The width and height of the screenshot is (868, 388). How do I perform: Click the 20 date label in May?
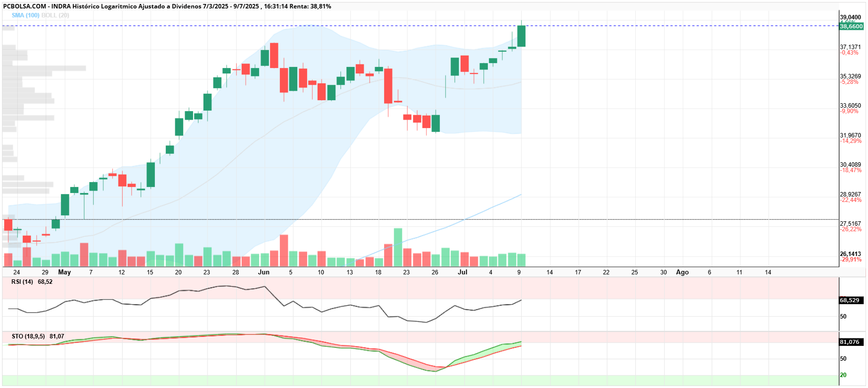pos(178,272)
